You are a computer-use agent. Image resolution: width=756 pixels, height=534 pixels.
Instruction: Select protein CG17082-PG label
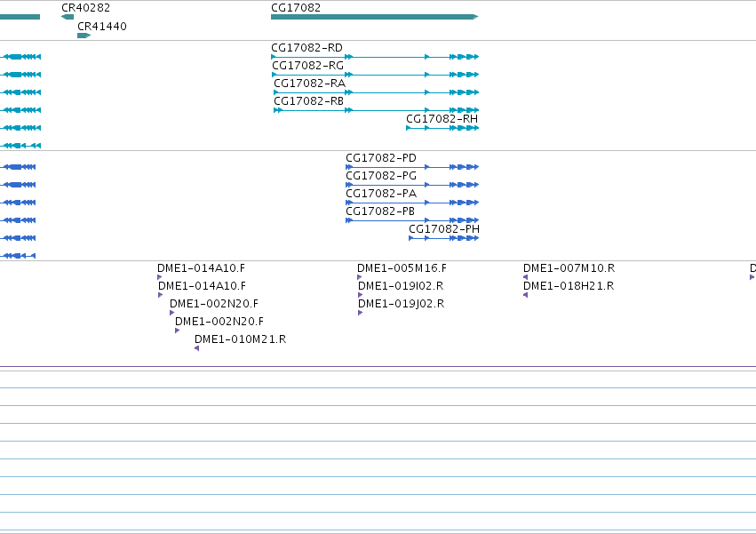381,176
